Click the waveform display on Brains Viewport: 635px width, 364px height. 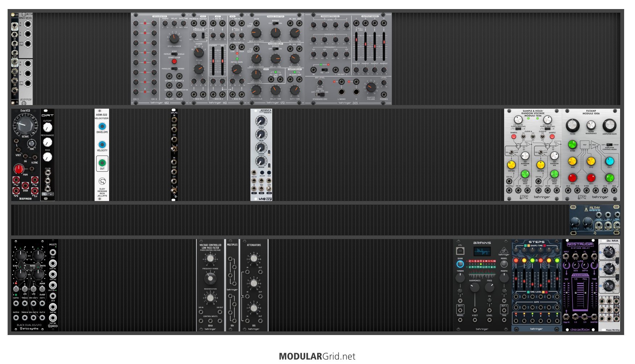point(482,251)
